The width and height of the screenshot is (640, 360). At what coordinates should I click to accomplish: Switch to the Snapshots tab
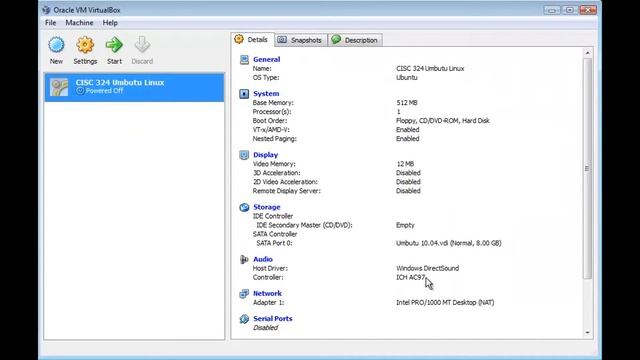301,40
